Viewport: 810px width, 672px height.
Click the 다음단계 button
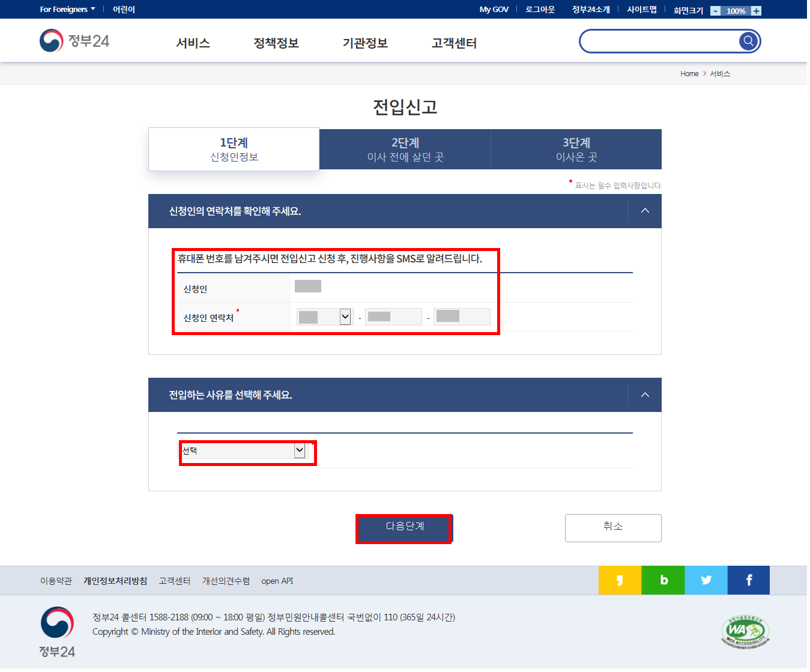(405, 528)
